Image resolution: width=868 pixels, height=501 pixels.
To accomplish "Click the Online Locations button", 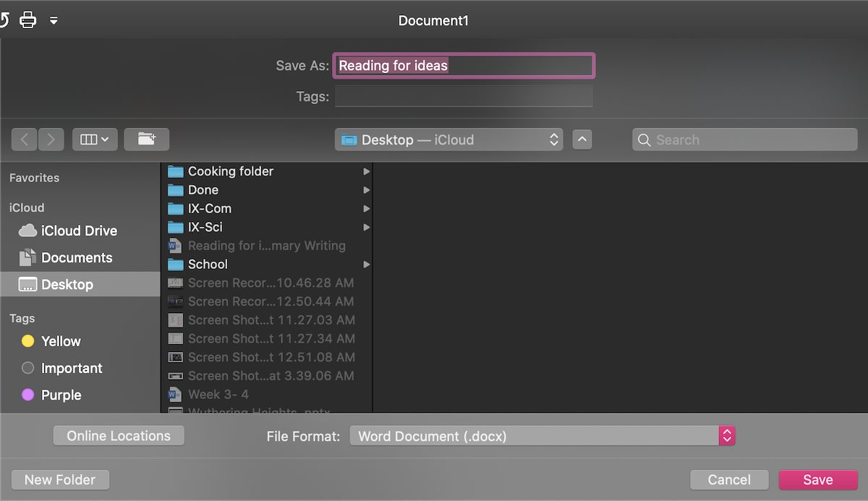I will point(119,436).
